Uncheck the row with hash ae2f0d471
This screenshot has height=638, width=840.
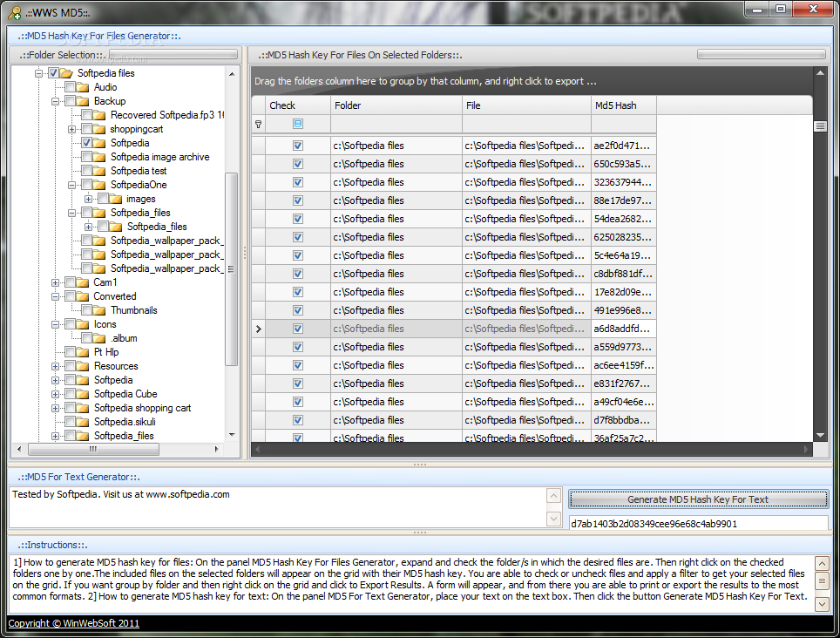coord(298,146)
